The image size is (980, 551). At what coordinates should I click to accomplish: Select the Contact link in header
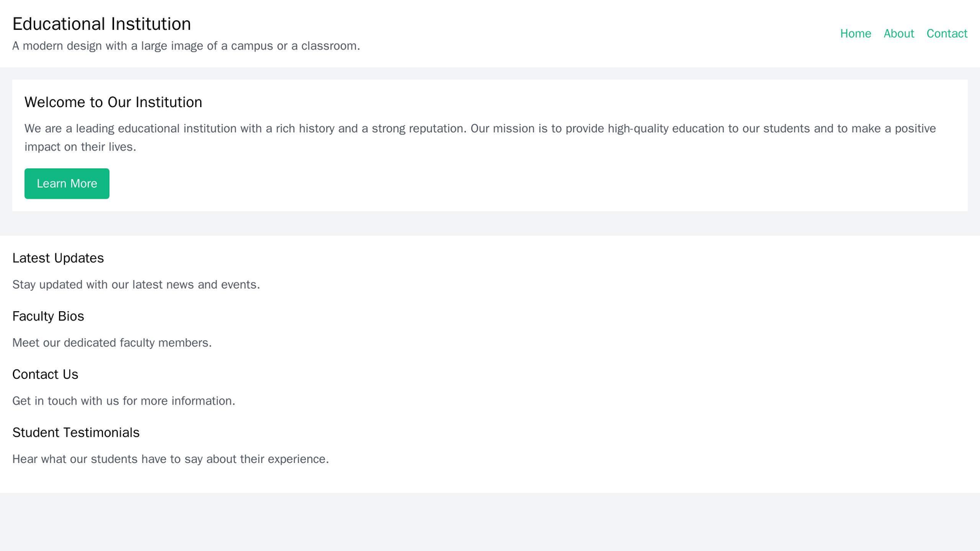(946, 34)
